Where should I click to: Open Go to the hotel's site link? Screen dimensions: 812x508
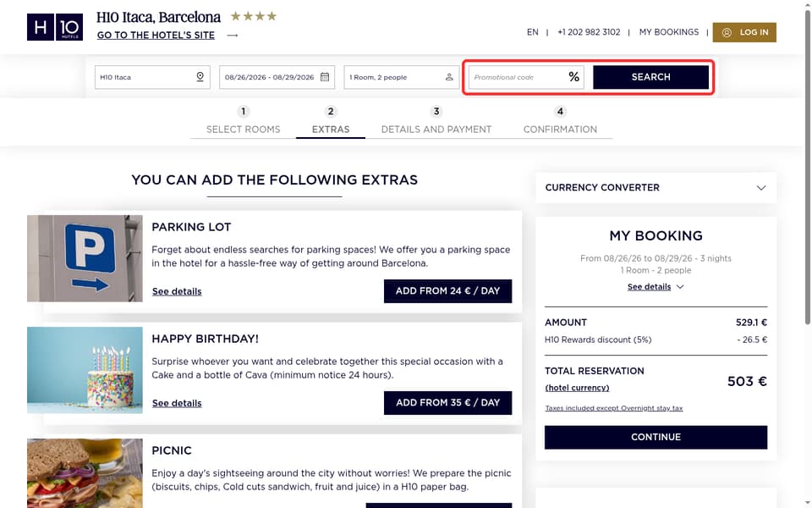click(156, 36)
